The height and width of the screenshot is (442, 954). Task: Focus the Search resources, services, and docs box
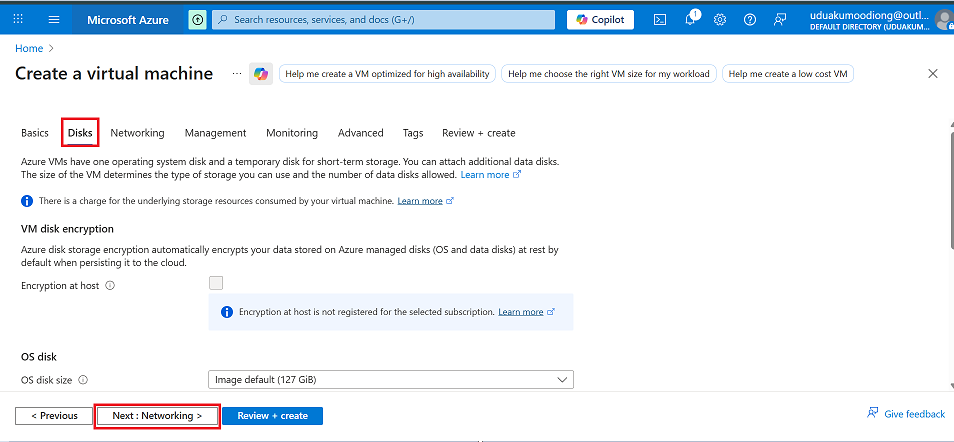[383, 19]
